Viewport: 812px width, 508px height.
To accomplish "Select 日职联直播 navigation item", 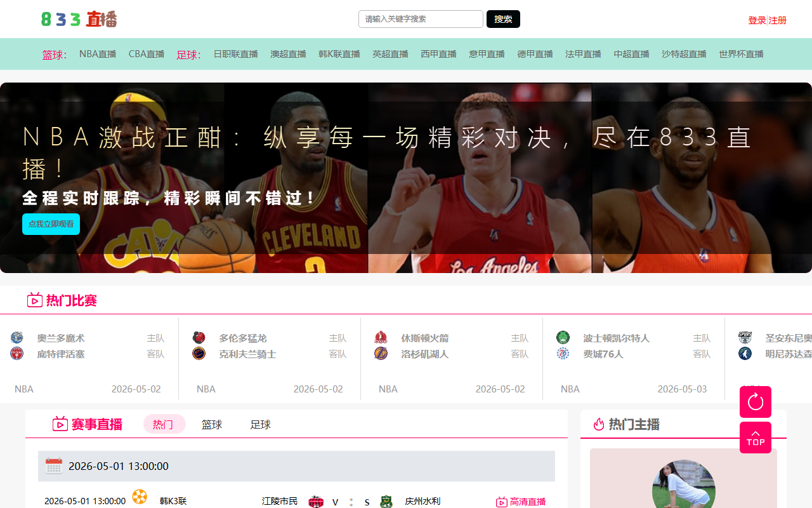I will [x=235, y=54].
